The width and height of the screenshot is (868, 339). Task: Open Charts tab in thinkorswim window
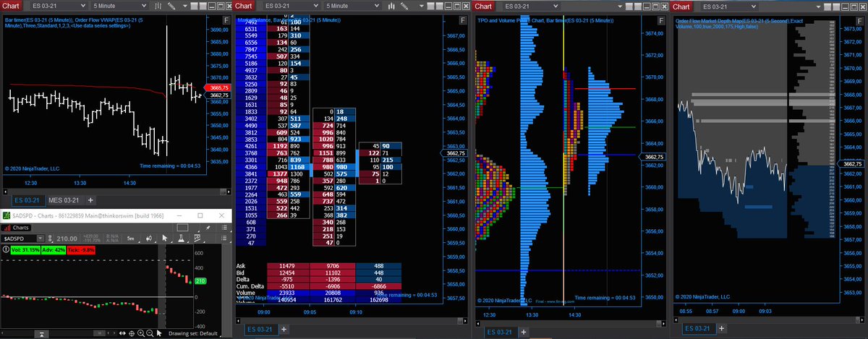click(x=17, y=228)
